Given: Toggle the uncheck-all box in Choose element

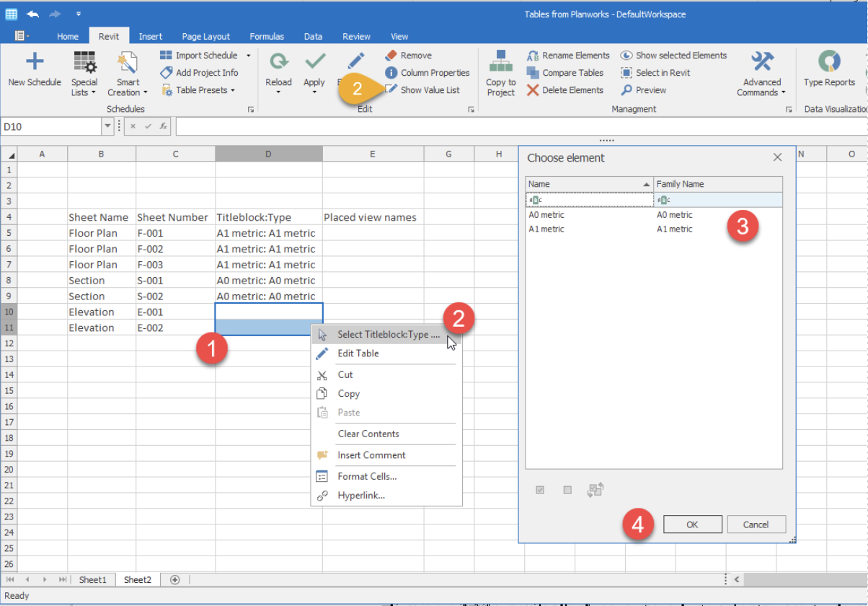Looking at the screenshot, I should [567, 490].
